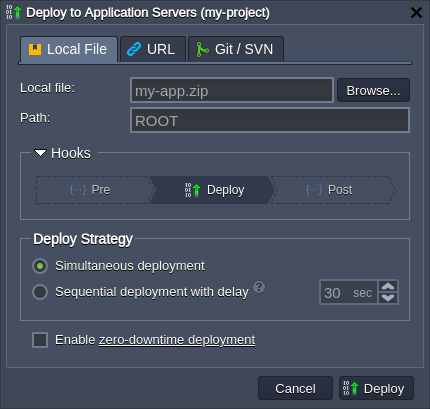Click the Local file input field

tap(232, 90)
